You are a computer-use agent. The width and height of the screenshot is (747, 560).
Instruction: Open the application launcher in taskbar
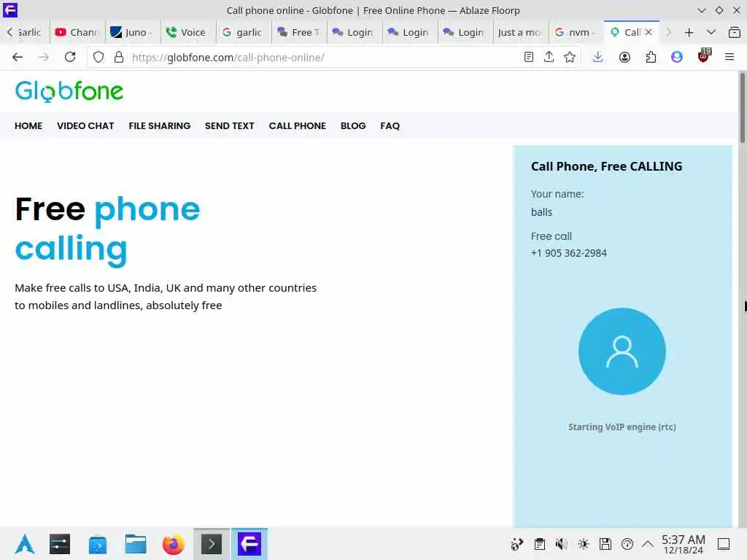click(24, 544)
